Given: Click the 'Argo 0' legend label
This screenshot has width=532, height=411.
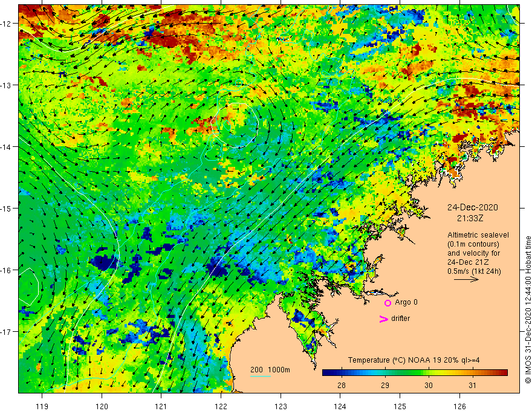Looking at the screenshot, I should (406, 302).
